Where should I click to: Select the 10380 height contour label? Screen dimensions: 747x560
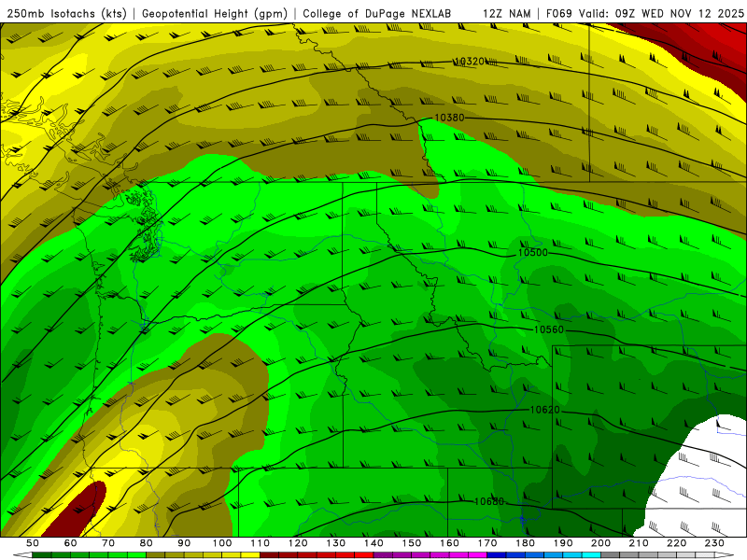tap(449, 118)
